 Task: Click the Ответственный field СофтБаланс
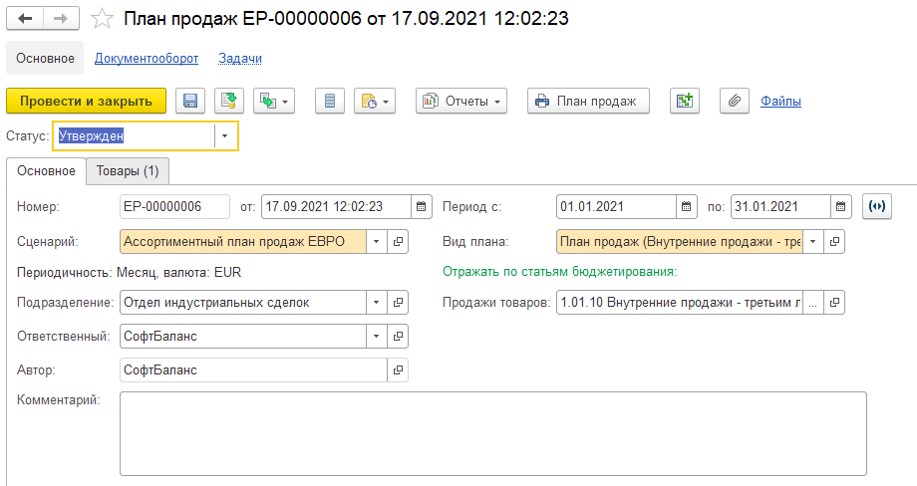pos(243,336)
